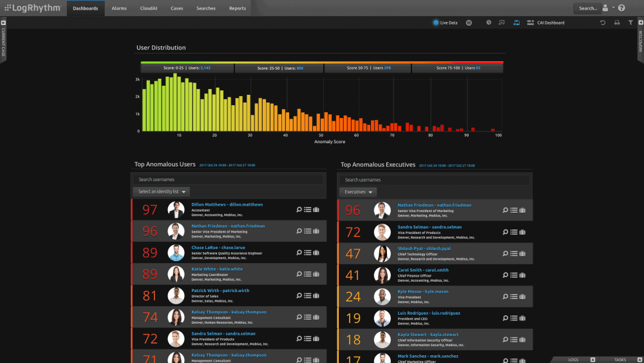Click the refresh dashboard icon

coord(603,23)
